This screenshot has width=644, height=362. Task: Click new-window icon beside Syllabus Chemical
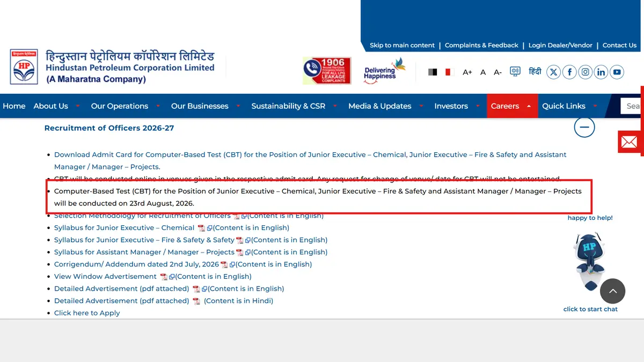tap(210, 228)
